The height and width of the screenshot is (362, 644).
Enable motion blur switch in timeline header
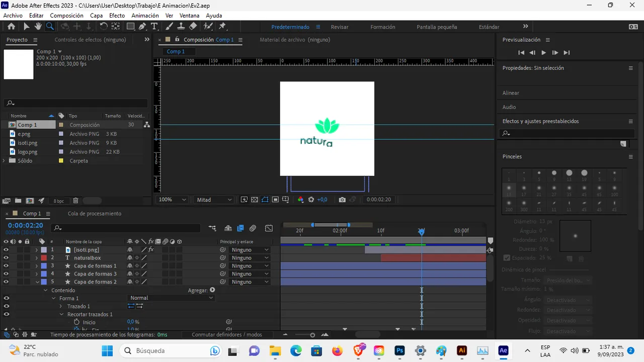click(x=253, y=228)
